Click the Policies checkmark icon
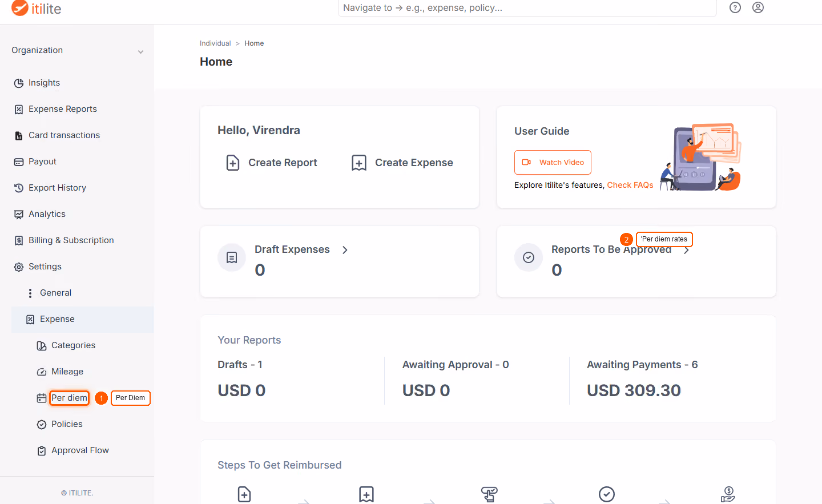 tap(42, 425)
